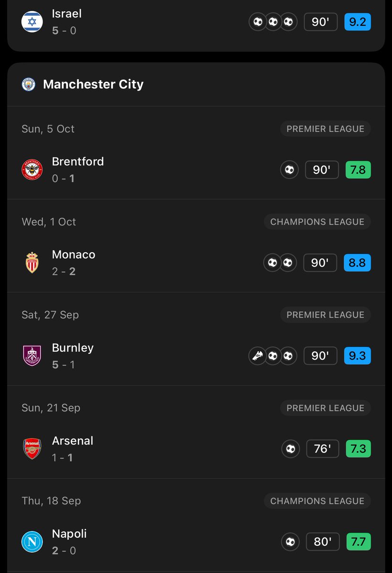Tap the goal ball icon in Brentford row
The height and width of the screenshot is (573, 392).
[289, 170]
